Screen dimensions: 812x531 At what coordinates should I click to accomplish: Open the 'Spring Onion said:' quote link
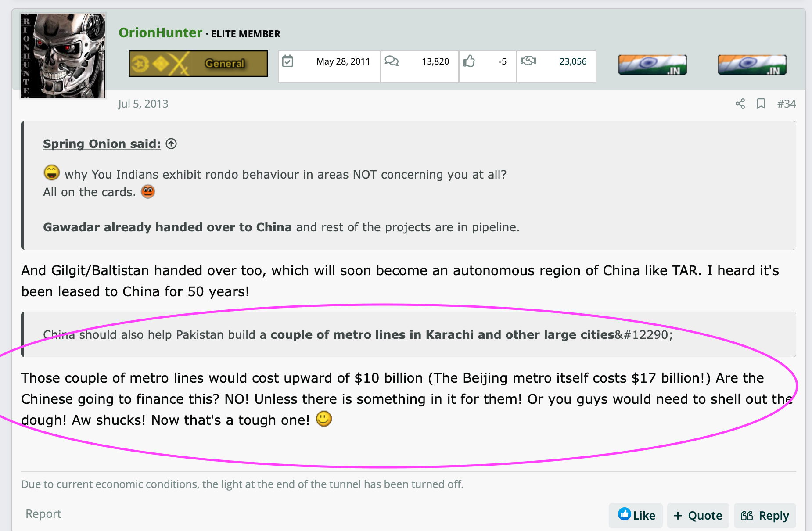point(102,144)
